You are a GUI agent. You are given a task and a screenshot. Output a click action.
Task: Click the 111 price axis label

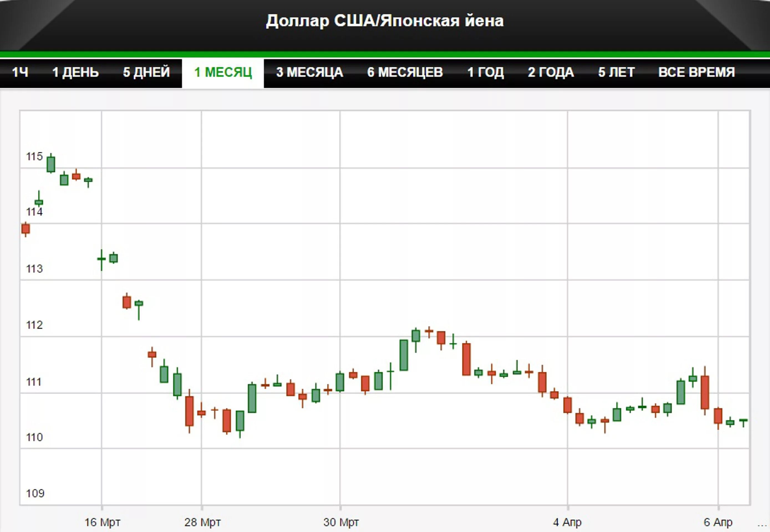click(x=34, y=382)
